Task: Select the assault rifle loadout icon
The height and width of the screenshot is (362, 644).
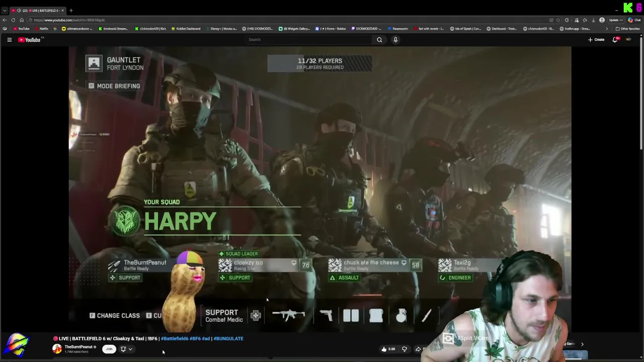Action: pos(288,315)
